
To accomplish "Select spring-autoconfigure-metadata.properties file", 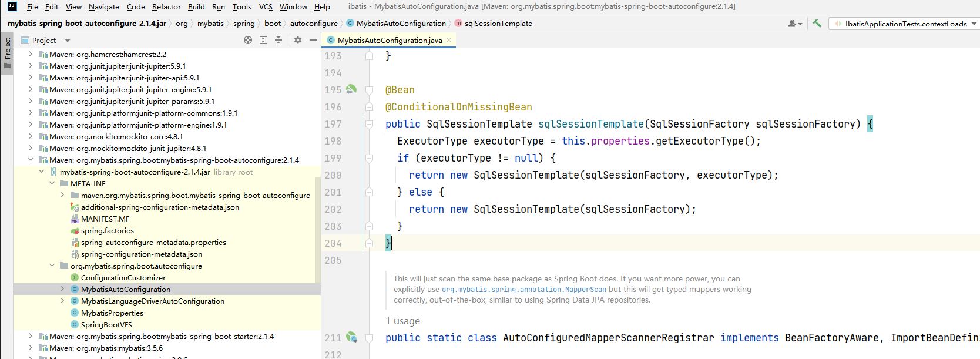I will click(x=153, y=242).
